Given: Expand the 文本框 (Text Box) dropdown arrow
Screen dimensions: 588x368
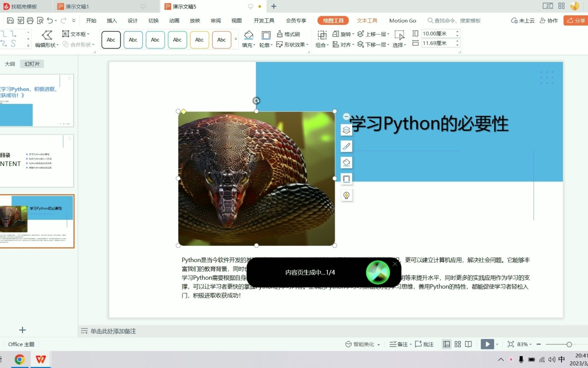Looking at the screenshot, I should tap(88, 34).
